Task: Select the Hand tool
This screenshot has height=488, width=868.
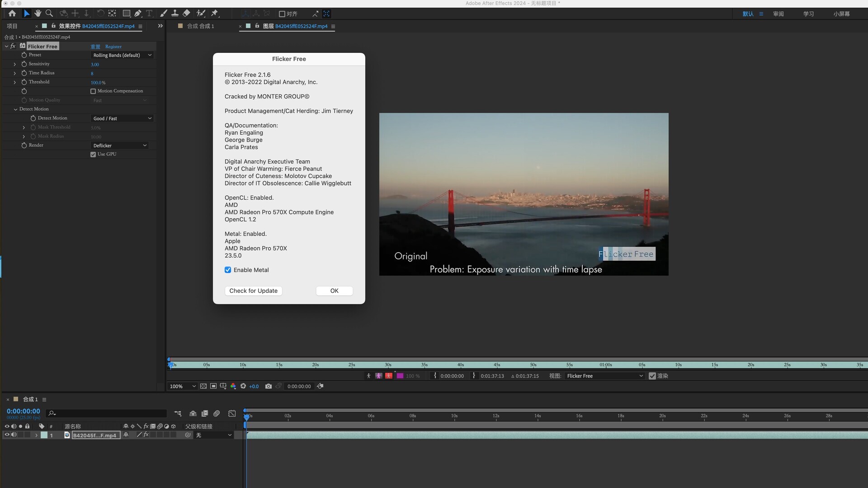Action: tap(38, 14)
